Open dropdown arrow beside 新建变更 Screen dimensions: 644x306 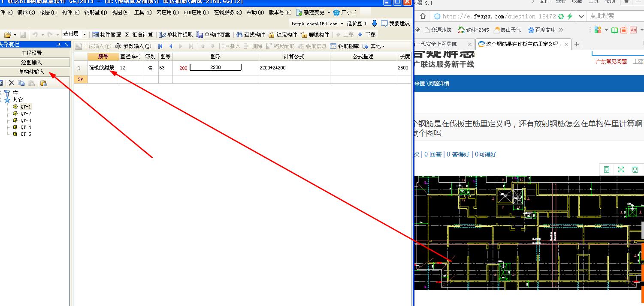(329, 12)
